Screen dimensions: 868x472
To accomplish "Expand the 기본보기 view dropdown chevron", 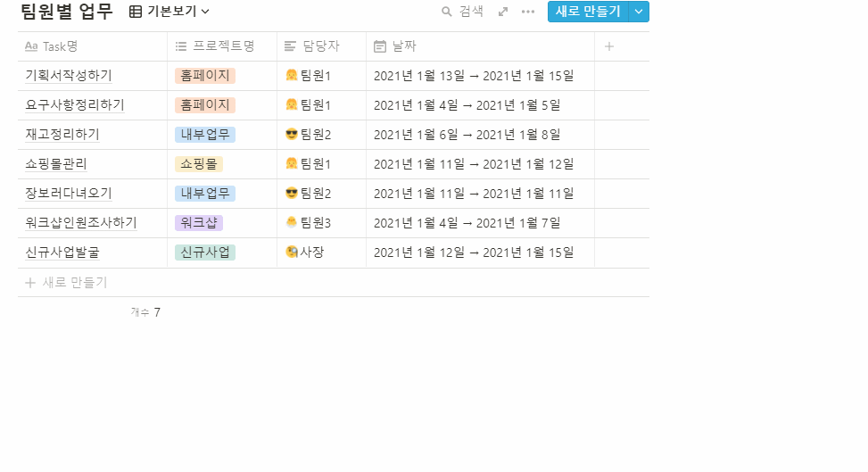I will point(205,12).
